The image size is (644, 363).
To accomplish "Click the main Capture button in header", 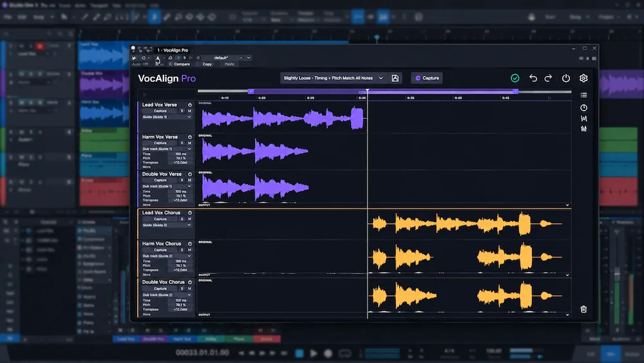I will click(x=427, y=78).
